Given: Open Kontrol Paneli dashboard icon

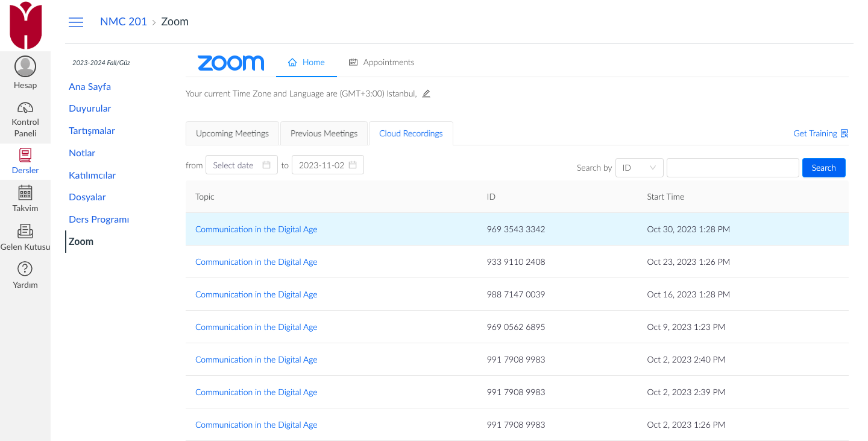Looking at the screenshot, I should pyautogui.click(x=25, y=108).
